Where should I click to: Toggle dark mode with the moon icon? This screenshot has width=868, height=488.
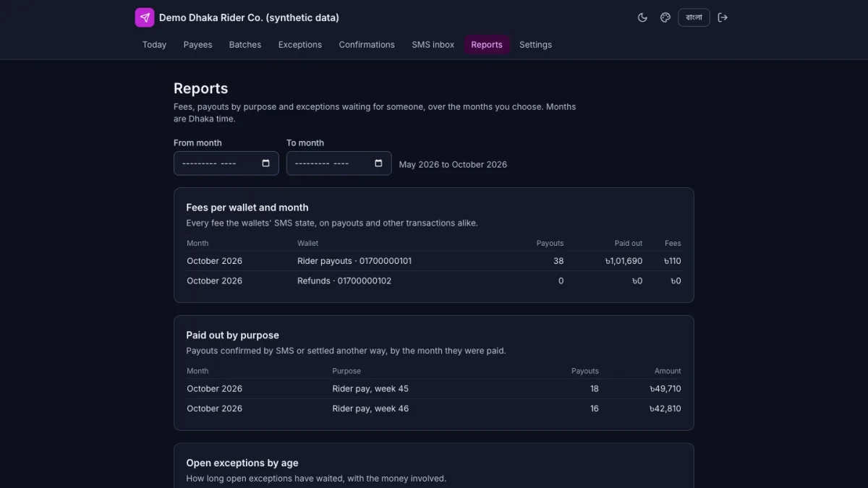642,17
